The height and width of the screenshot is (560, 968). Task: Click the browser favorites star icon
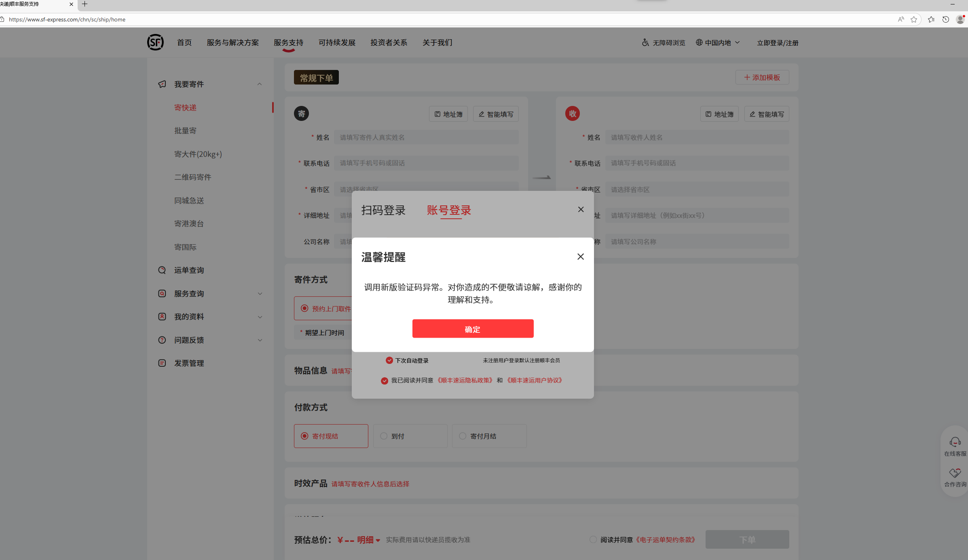[913, 19]
